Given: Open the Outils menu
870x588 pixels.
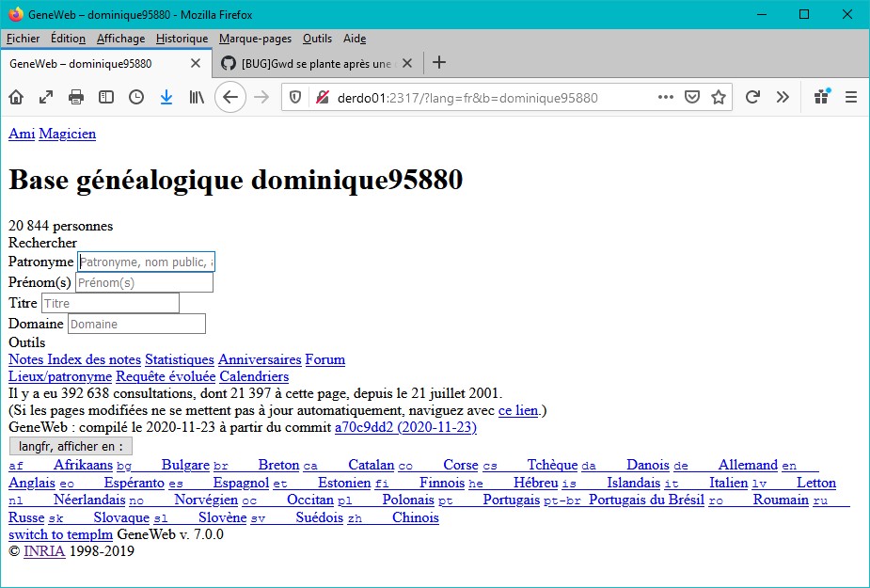Looking at the screenshot, I should click(317, 39).
